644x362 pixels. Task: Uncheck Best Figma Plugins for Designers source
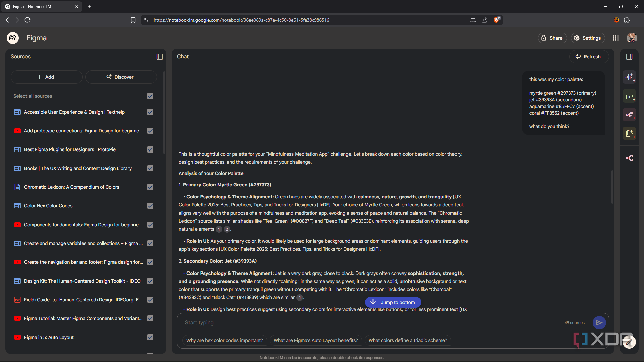pos(150,149)
